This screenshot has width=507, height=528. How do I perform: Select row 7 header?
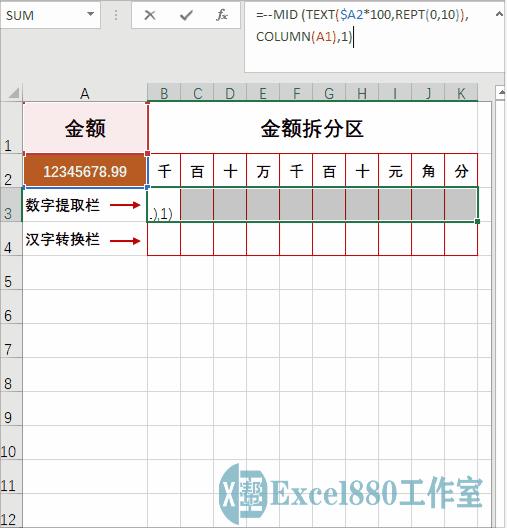point(11,341)
